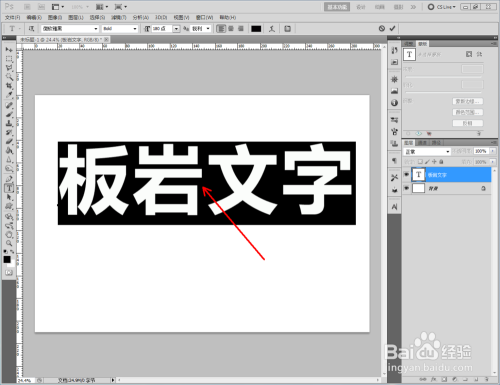Open the 图层(L) menu

tap(76, 17)
